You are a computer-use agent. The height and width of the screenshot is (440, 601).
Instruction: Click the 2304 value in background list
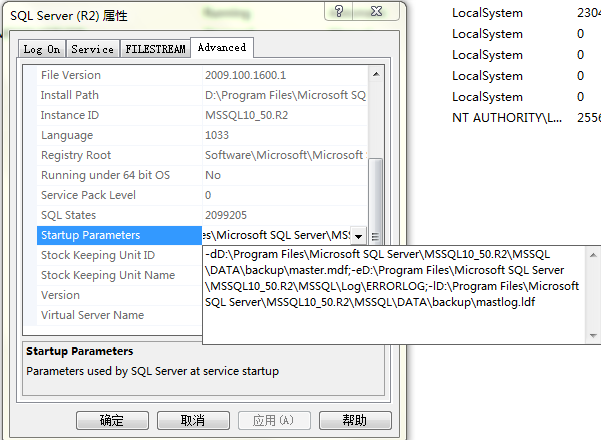pos(589,13)
